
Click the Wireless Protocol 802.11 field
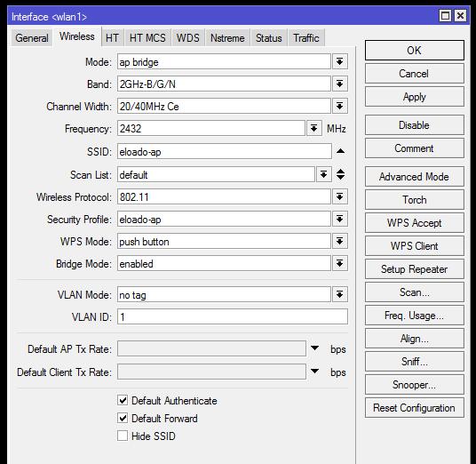click(x=224, y=197)
